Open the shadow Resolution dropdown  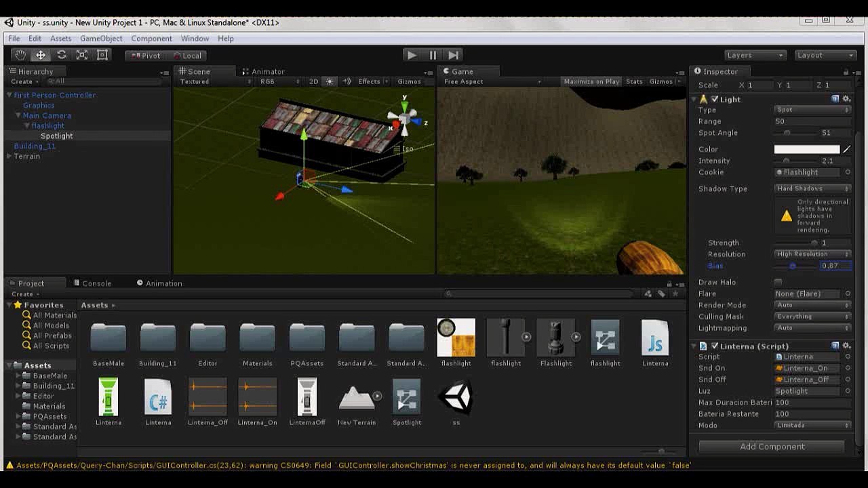812,254
